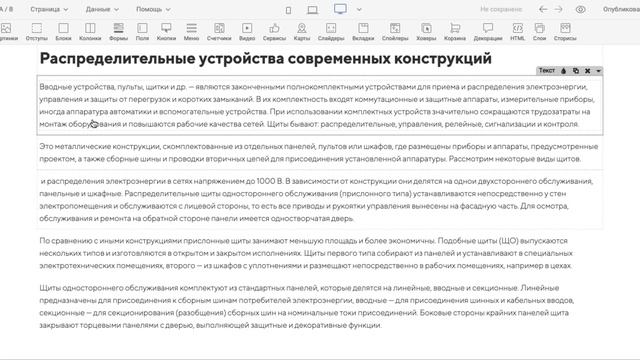Open the Формы forms tool

coord(118,32)
